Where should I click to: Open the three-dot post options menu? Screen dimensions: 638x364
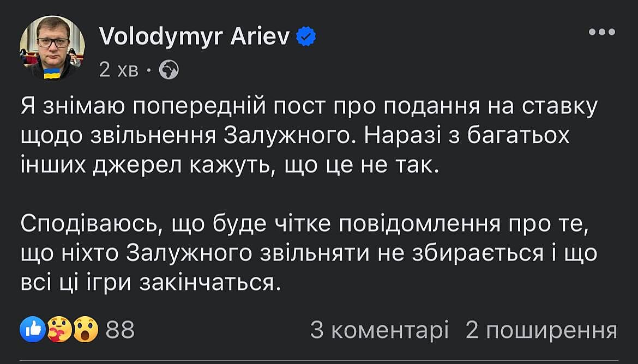click(602, 32)
